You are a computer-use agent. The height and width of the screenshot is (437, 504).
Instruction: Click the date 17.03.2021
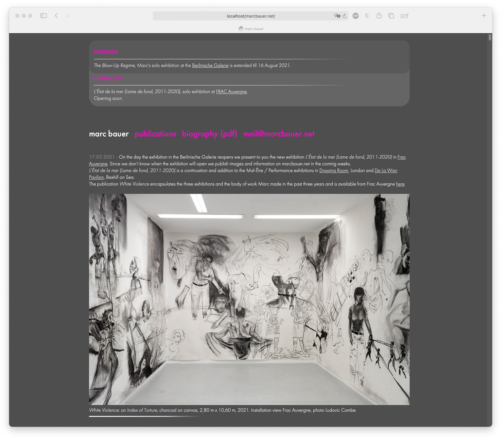click(x=102, y=157)
